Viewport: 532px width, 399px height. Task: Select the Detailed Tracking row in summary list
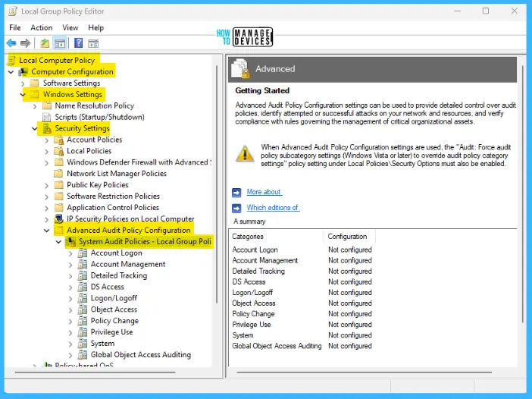point(302,271)
